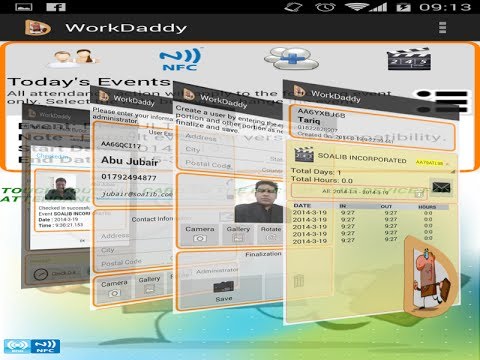Tap the AA66QC117 code above Abu Jubair

pos(121,145)
